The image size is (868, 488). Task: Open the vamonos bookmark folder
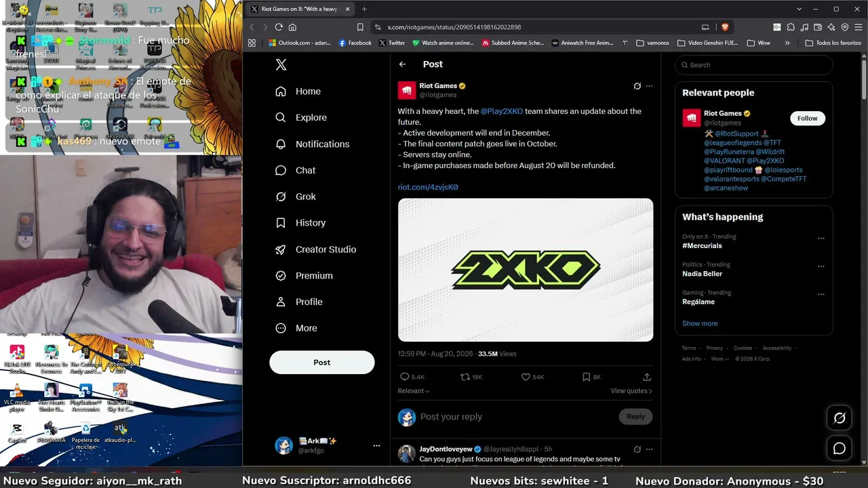pyautogui.click(x=652, y=43)
